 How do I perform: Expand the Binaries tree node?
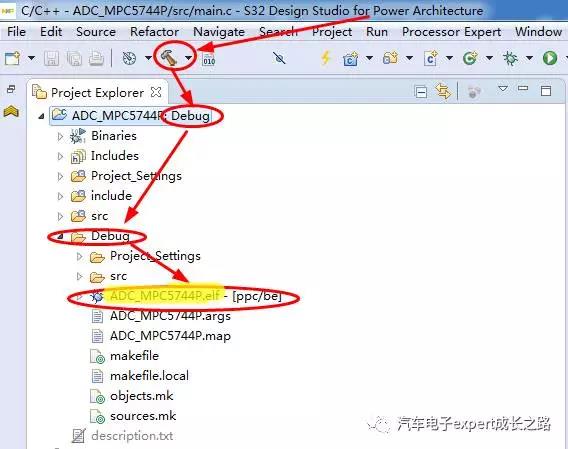point(60,137)
